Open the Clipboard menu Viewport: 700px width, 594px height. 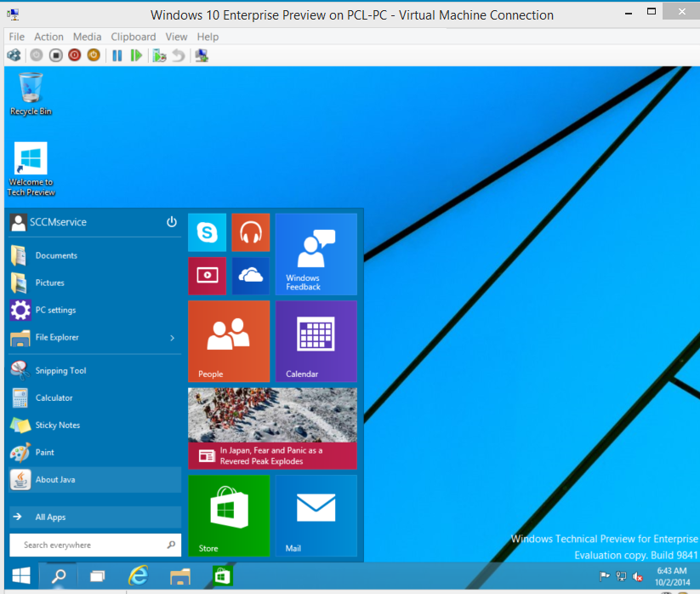click(x=134, y=37)
